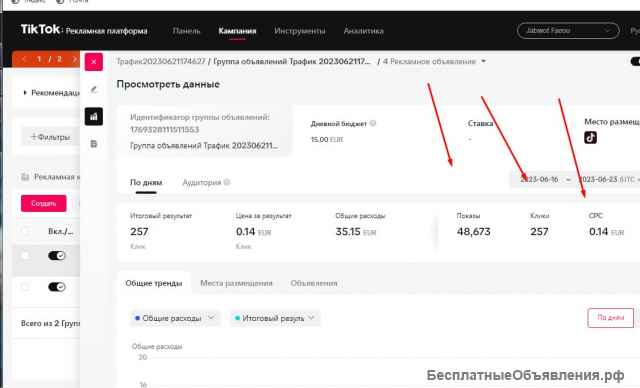The height and width of the screenshot is (388, 640).
Task: Click the pink Создать button
Action: click(44, 203)
